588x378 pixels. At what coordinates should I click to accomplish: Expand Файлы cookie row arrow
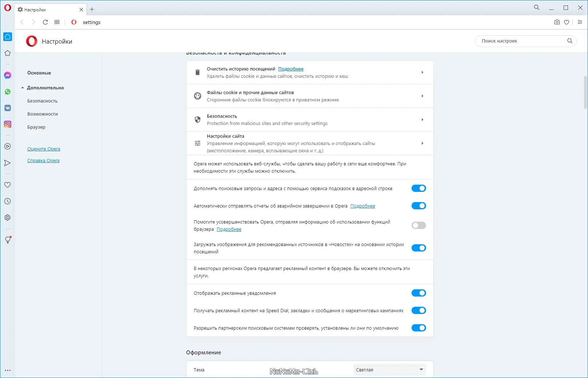coord(422,96)
